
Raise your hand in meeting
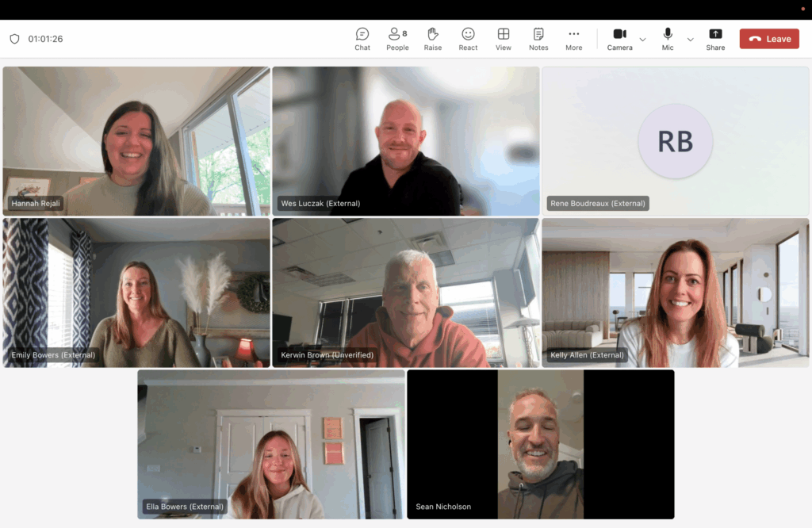433,39
